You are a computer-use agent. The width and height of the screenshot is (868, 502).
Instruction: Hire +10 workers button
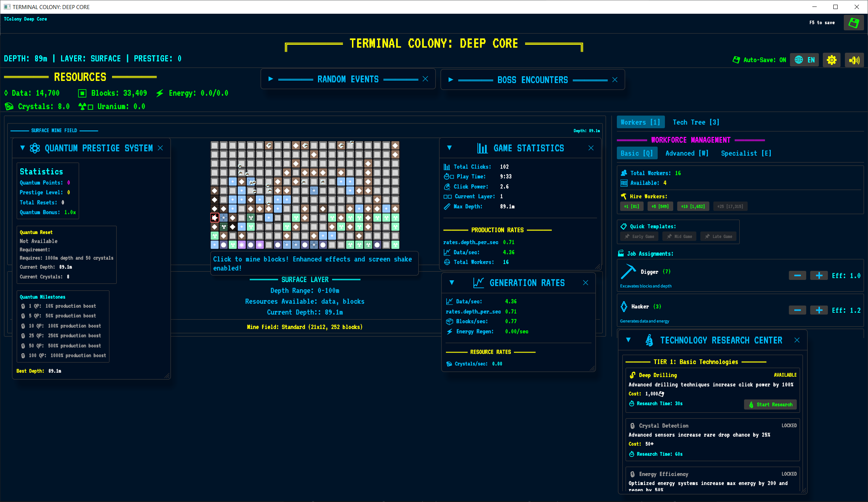693,206
